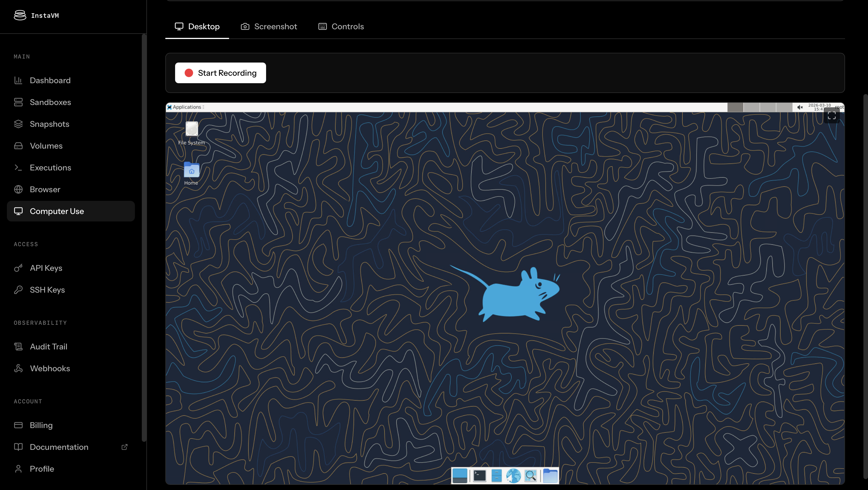Open the Audit Trail sidebar item
Screen dimensions: 868x490
[49, 347]
